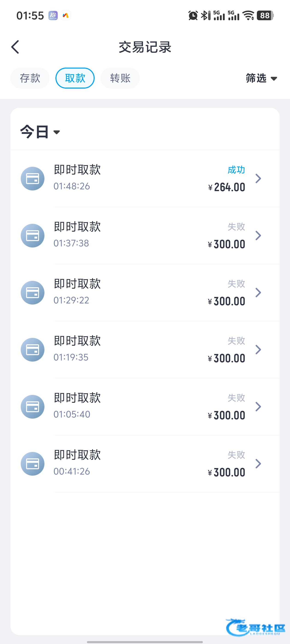The height and width of the screenshot is (644, 290).
Task: Tap card icon of 01:37:38 withdrawal
Action: point(32,236)
